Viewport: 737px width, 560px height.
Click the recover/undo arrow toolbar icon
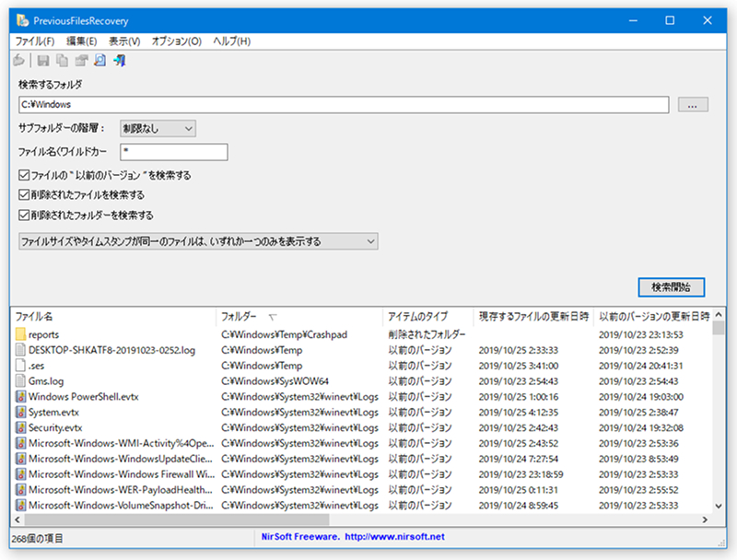[x=19, y=61]
